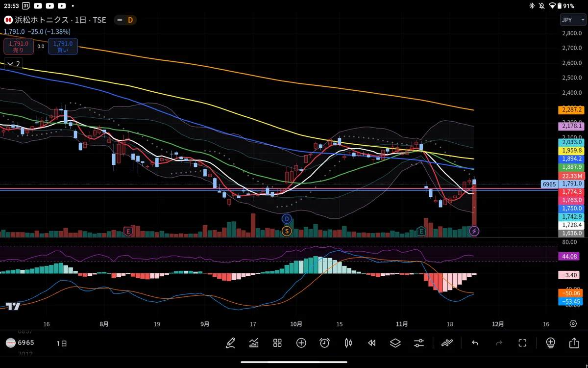Tap the 0.0 spread value
The image size is (588, 368).
[x=41, y=47]
